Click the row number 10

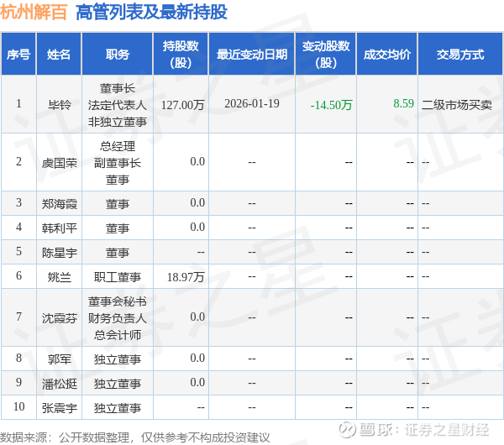point(19,406)
